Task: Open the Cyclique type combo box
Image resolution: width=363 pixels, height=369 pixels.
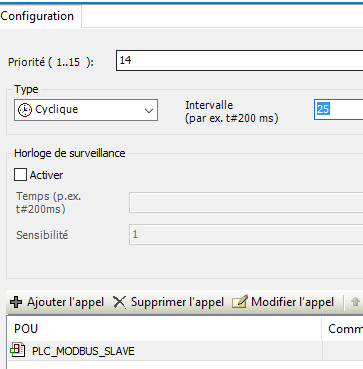Action: [86, 110]
